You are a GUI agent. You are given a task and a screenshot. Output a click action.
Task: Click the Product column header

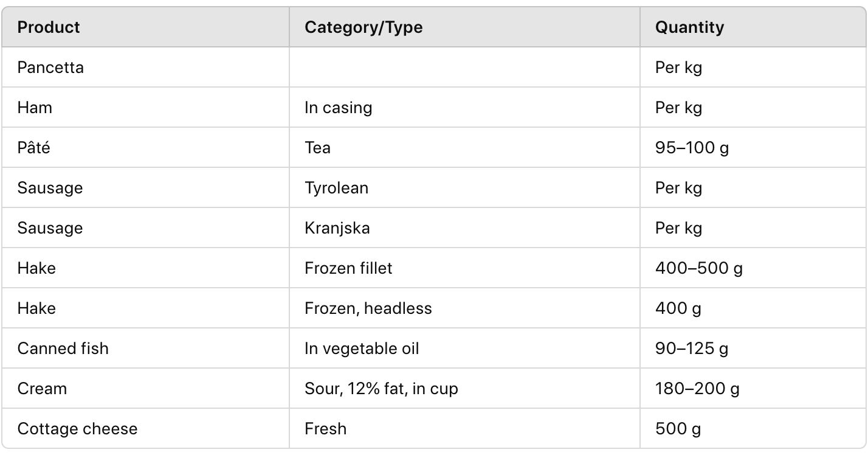click(x=49, y=27)
